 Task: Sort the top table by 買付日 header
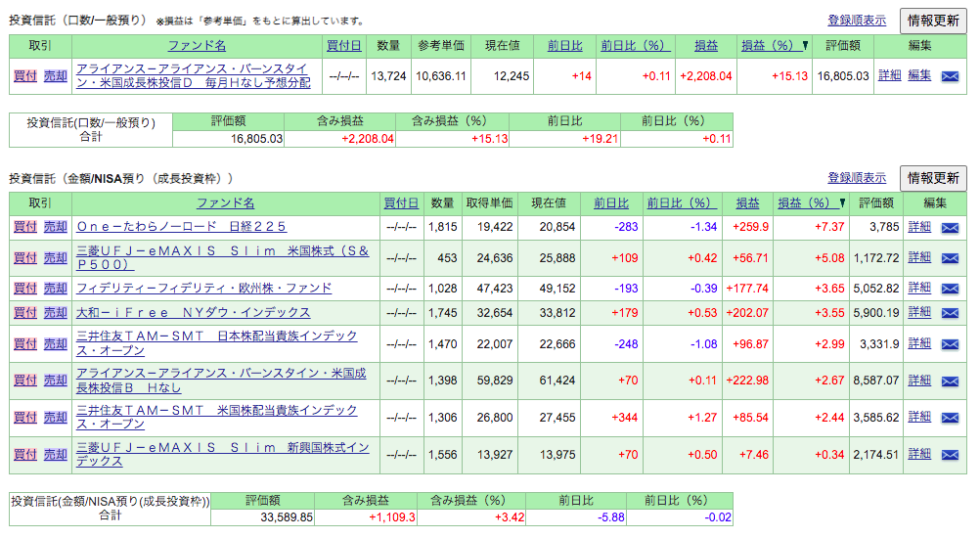(x=343, y=46)
